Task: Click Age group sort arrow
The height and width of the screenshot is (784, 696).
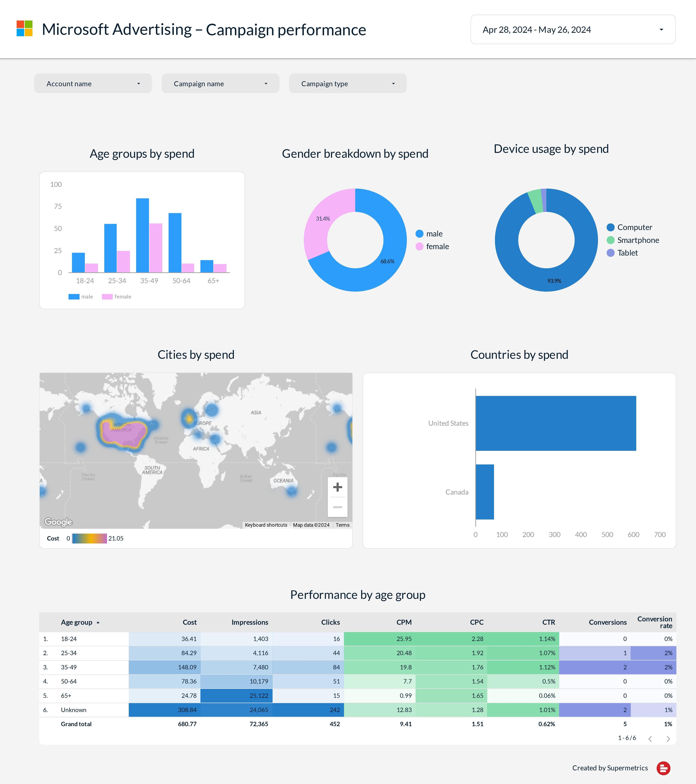Action: click(98, 623)
